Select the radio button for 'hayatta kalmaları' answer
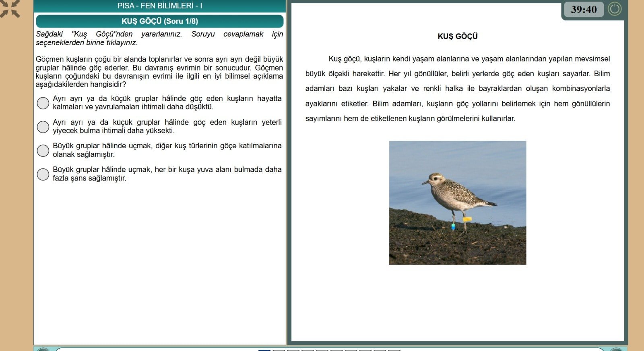This screenshot has width=644, height=351. click(x=43, y=103)
